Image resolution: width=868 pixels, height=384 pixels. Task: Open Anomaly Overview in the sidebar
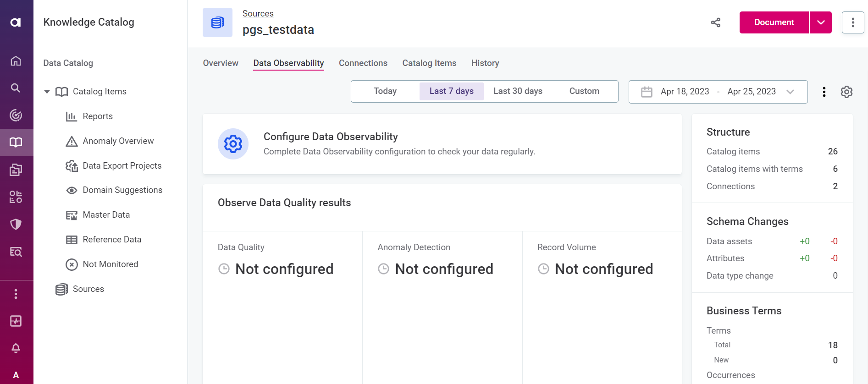[118, 141]
